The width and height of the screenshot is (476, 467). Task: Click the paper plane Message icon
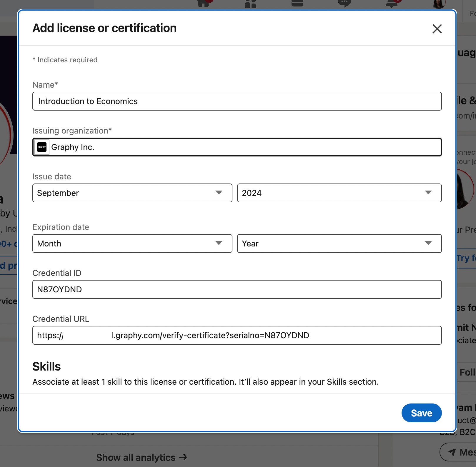click(x=452, y=452)
